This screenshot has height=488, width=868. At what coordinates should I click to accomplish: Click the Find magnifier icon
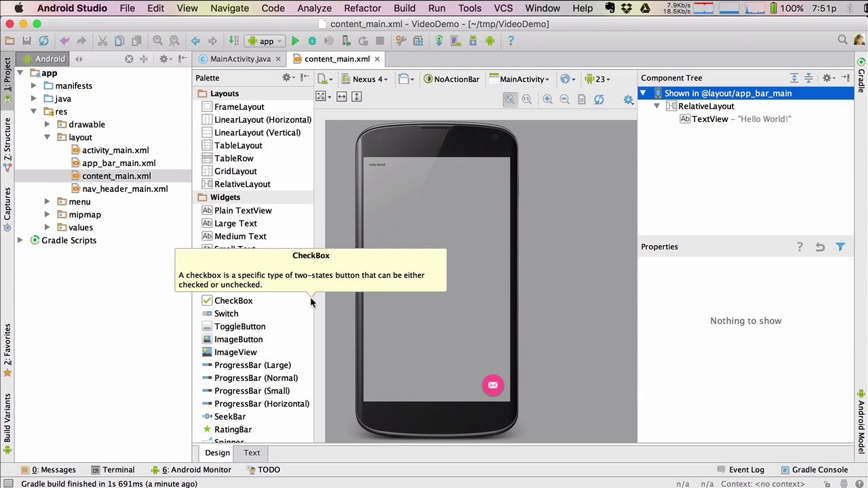coord(157,41)
